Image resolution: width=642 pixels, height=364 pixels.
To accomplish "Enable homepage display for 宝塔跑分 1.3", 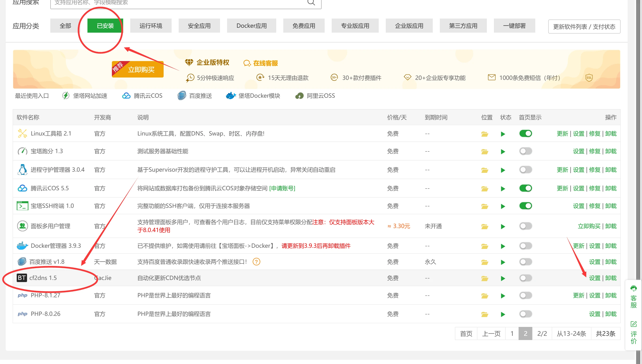I will coord(526,151).
